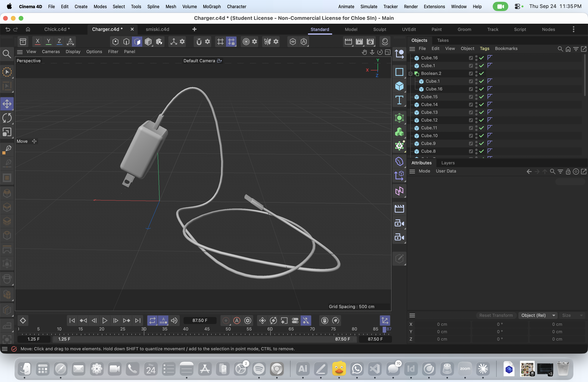Toggle the X axis lock

(x=38, y=41)
